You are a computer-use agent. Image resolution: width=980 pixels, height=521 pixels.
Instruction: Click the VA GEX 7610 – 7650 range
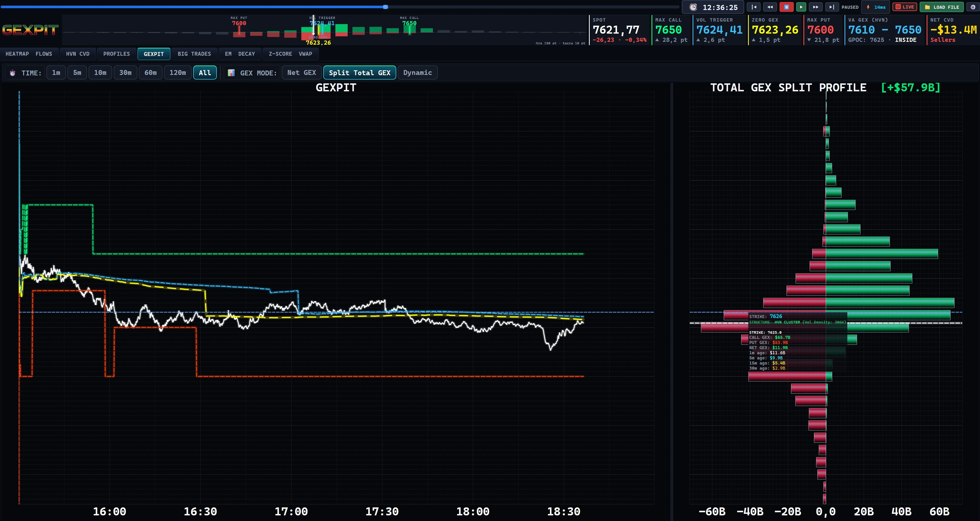885,30
